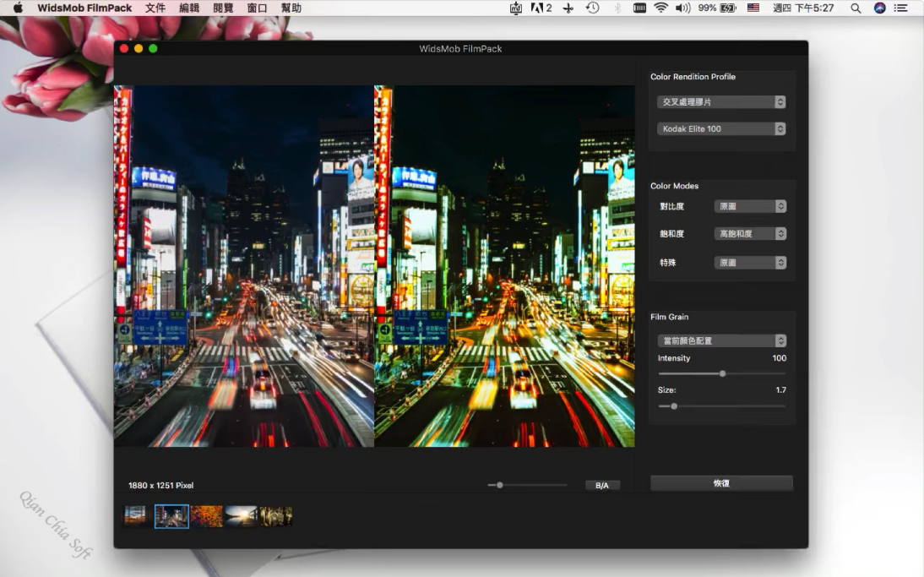Click the Color Rendition Profile heading

693,77
